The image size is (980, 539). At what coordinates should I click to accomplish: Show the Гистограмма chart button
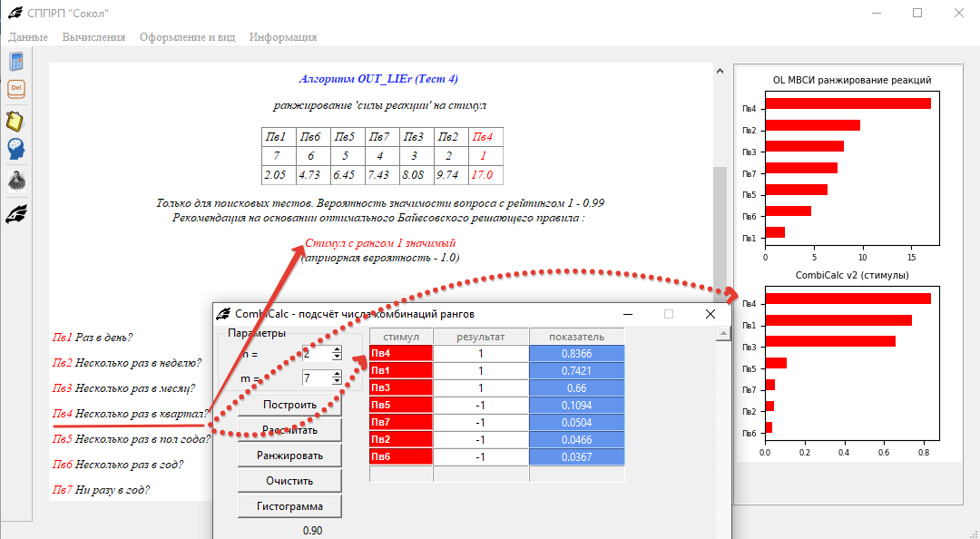[289, 505]
